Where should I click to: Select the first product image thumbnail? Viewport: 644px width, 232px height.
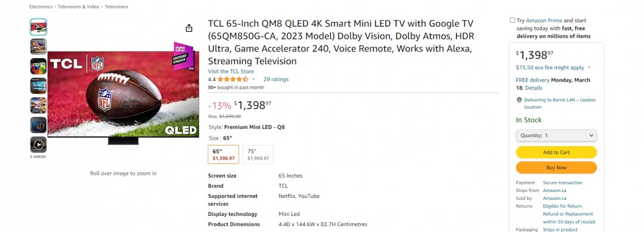[38, 27]
